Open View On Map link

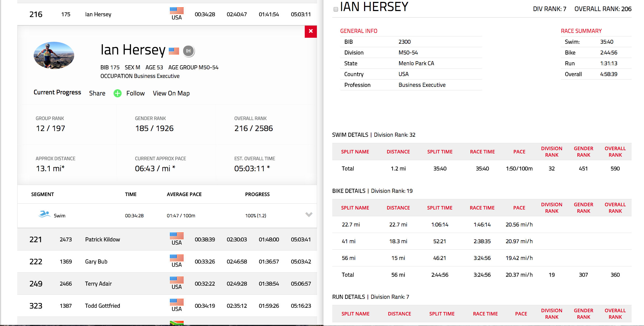click(171, 93)
